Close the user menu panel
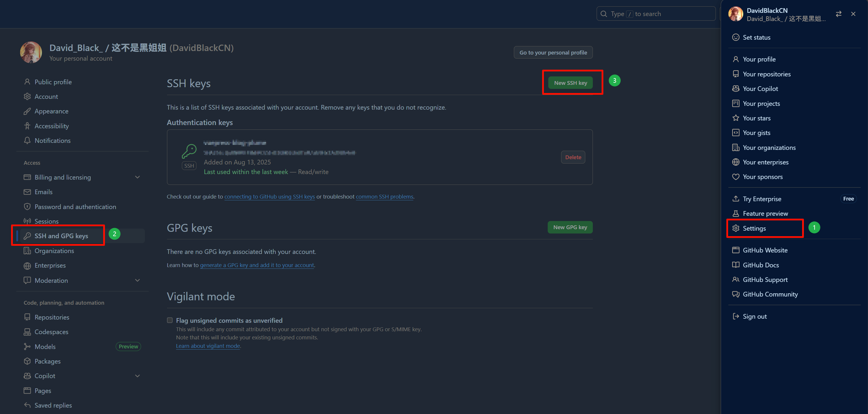The width and height of the screenshot is (868, 414). point(853,14)
